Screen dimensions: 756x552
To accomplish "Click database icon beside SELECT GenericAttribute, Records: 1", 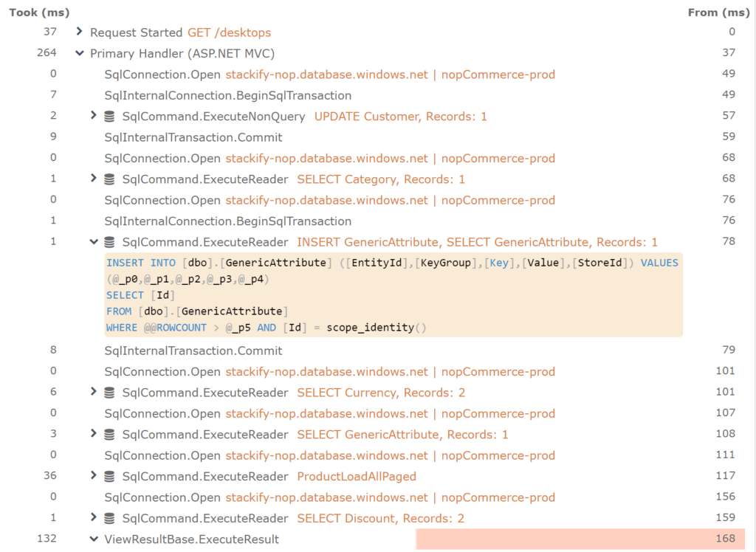I will [109, 435].
